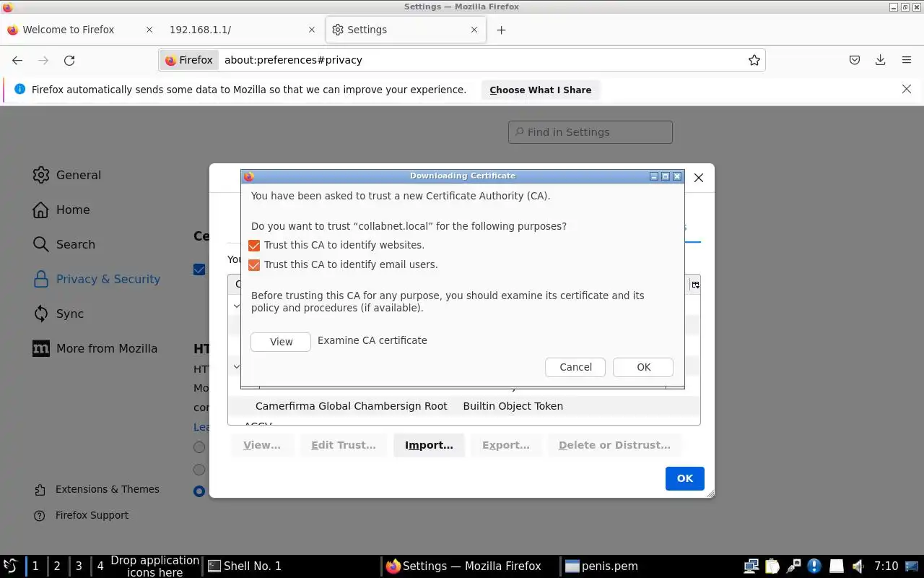Switch to workspace 3 in taskbar
The width and height of the screenshot is (924, 578).
point(79,566)
